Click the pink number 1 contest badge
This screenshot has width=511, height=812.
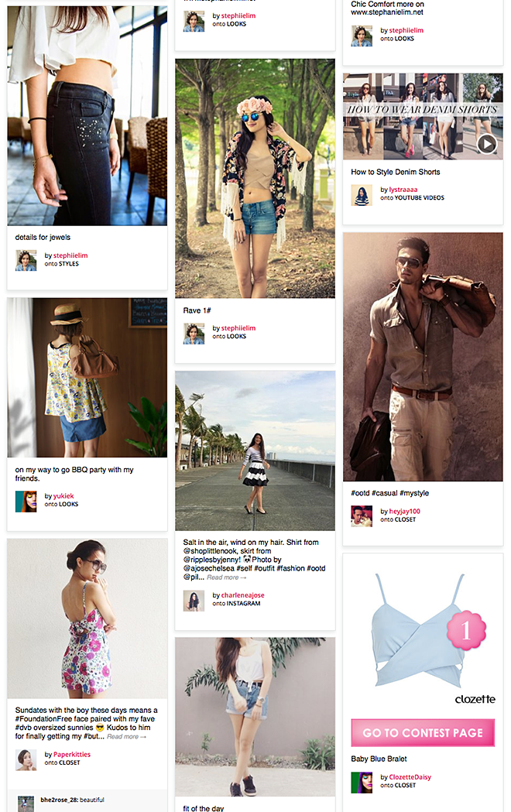466,630
